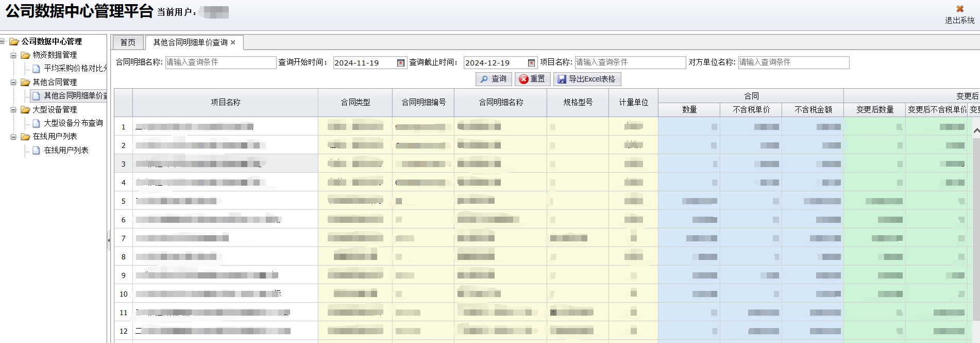Screen dimensions: 980x343
Task: Click the 查询 search button
Action: (493, 79)
